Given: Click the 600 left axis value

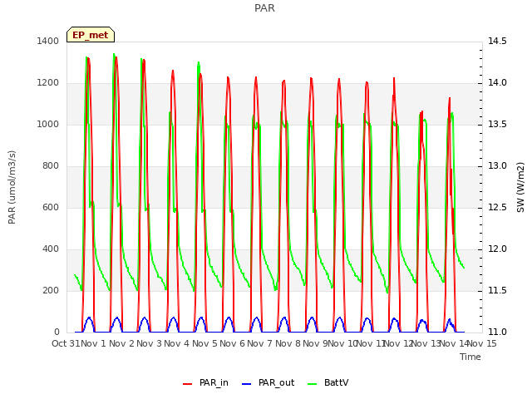Looking at the screenshot, I should tap(51, 208).
